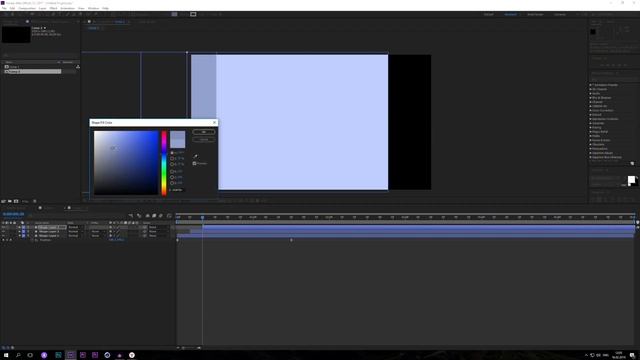Expand Shape Layer 1 properties
Viewport: 640px width, 360px height.
(19, 227)
